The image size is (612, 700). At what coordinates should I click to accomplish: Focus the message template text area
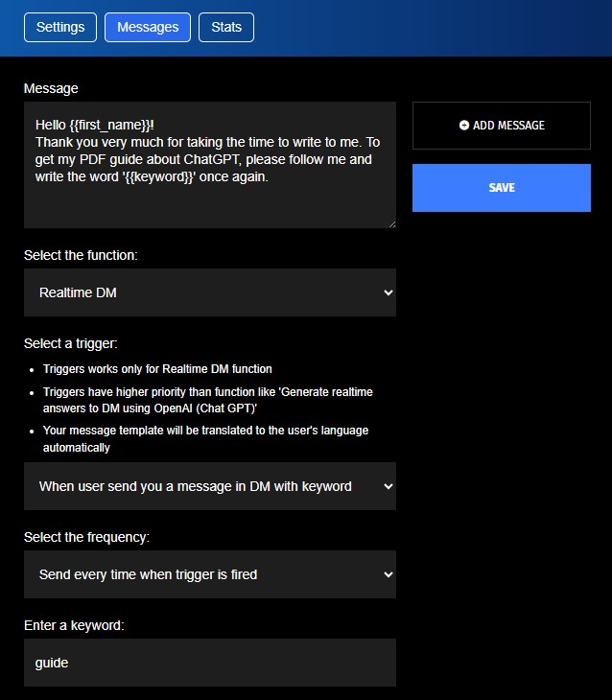tap(210, 165)
